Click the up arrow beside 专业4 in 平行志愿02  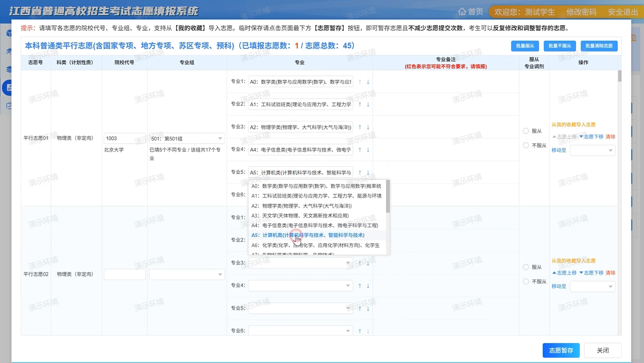click(360, 286)
